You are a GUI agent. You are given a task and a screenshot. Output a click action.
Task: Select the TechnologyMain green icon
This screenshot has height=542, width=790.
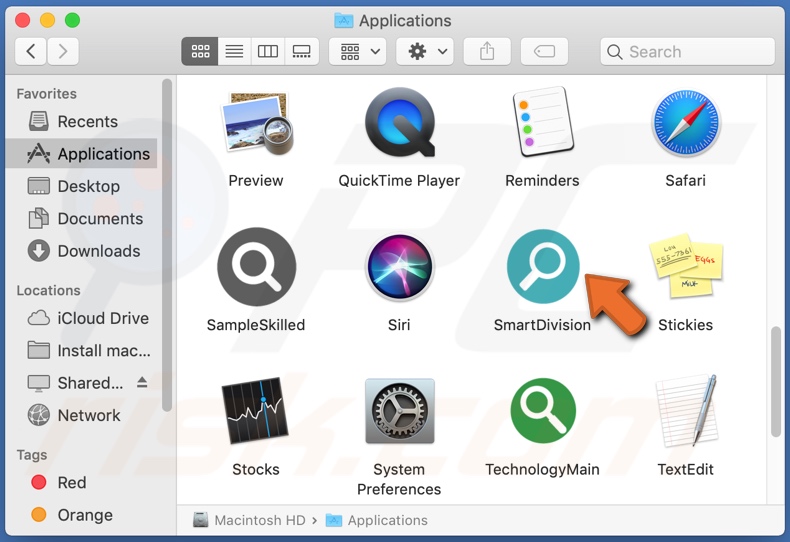(x=543, y=411)
